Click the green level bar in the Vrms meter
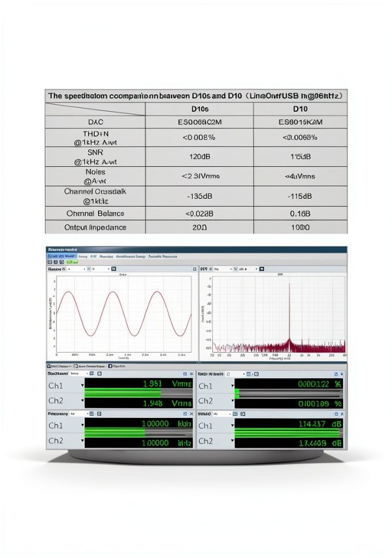 click(x=123, y=393)
